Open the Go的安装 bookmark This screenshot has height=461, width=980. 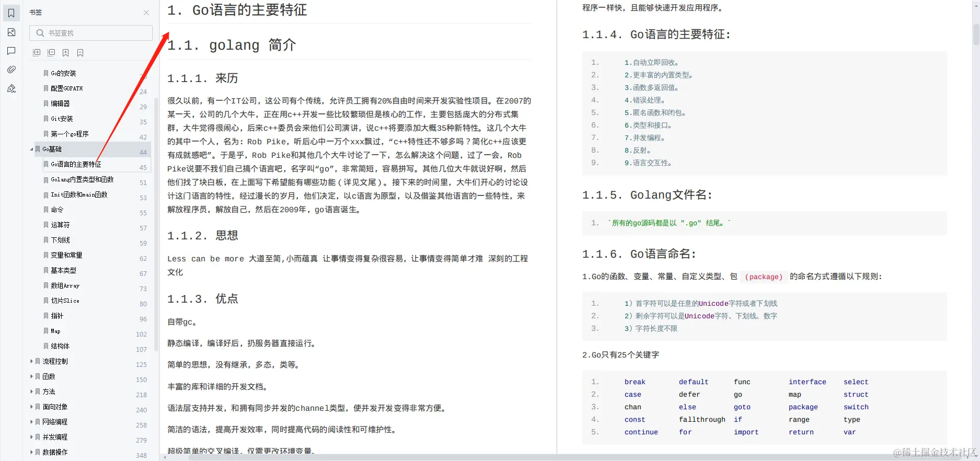coord(63,74)
